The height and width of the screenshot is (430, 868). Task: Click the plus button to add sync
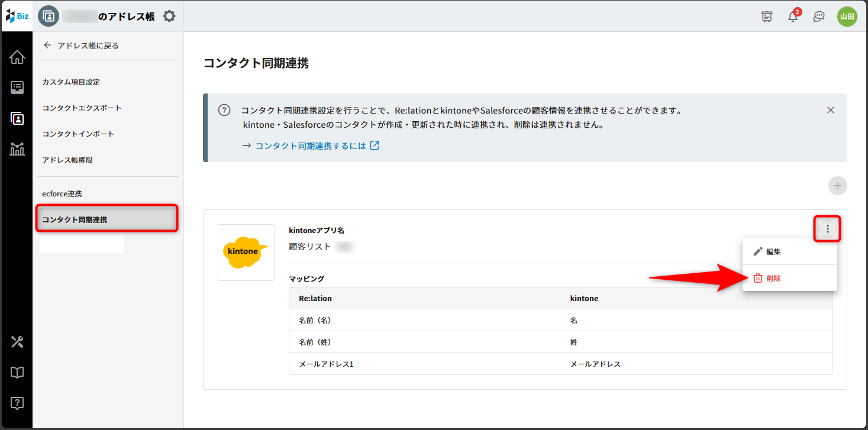[x=837, y=186]
